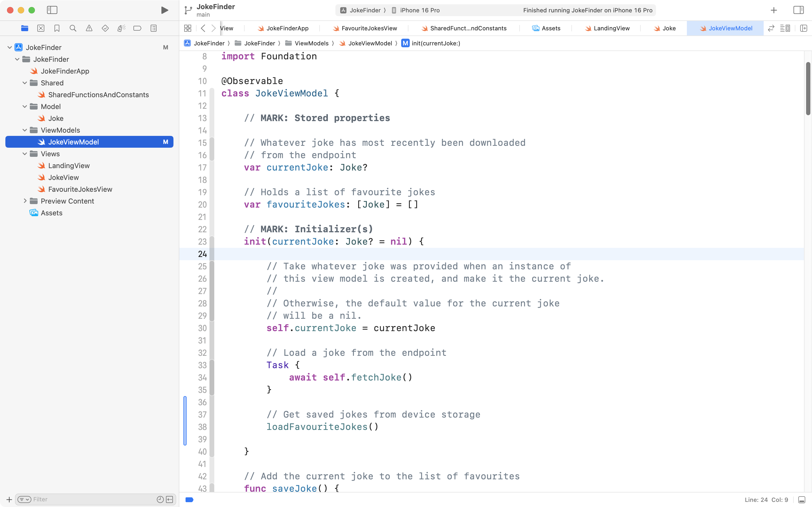Viewport: 812px width, 507px height.
Task: Open the Report navigator icon
Action: (x=154, y=28)
